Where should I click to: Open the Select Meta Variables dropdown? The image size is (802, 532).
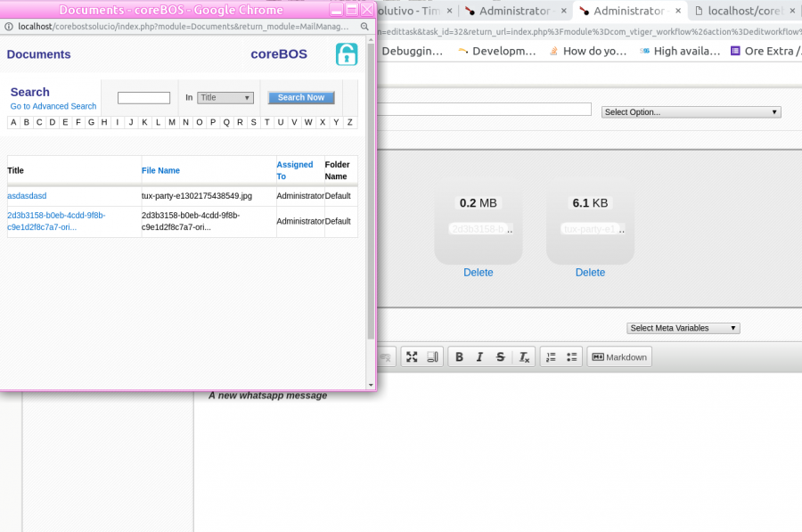(x=683, y=328)
